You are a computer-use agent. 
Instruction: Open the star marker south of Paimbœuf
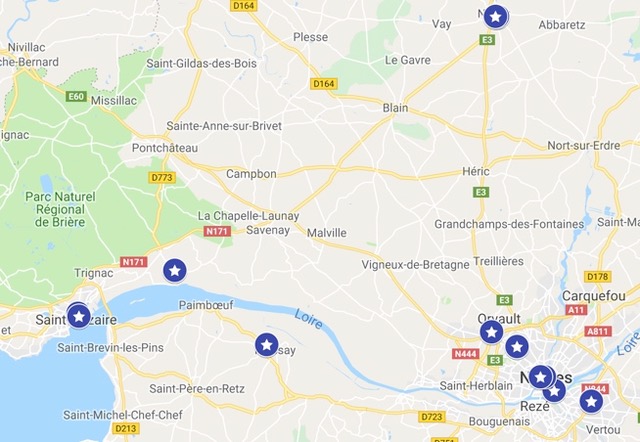pyautogui.click(x=267, y=345)
